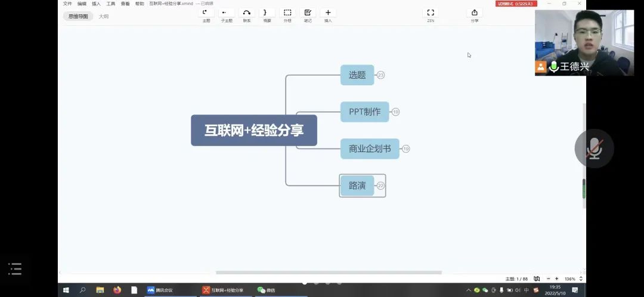The width and height of the screenshot is (644, 297).
Task: Switch to 思维导图 (Mind map) view
Action: coord(78,16)
